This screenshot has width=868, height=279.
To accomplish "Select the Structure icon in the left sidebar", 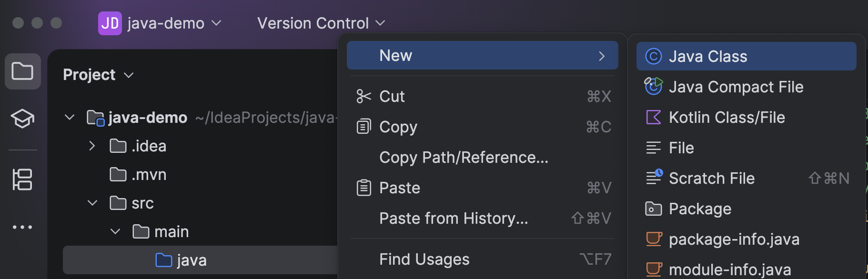I will 22,179.
